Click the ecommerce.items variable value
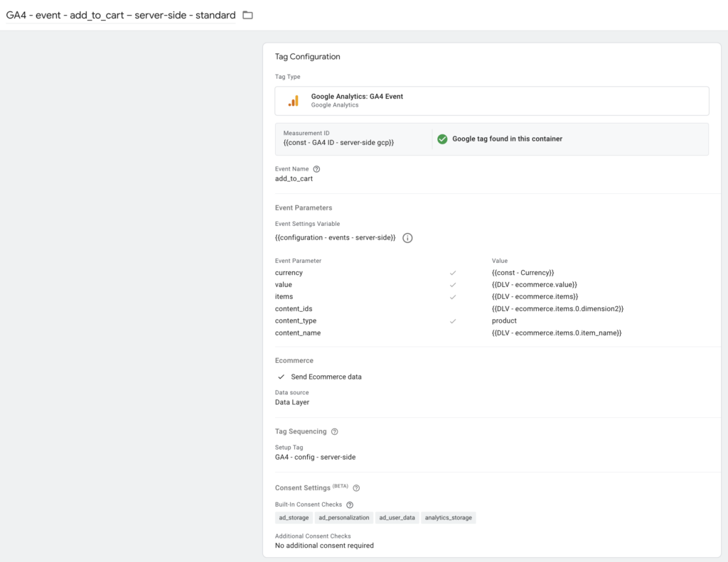The image size is (728, 562). pyautogui.click(x=535, y=297)
